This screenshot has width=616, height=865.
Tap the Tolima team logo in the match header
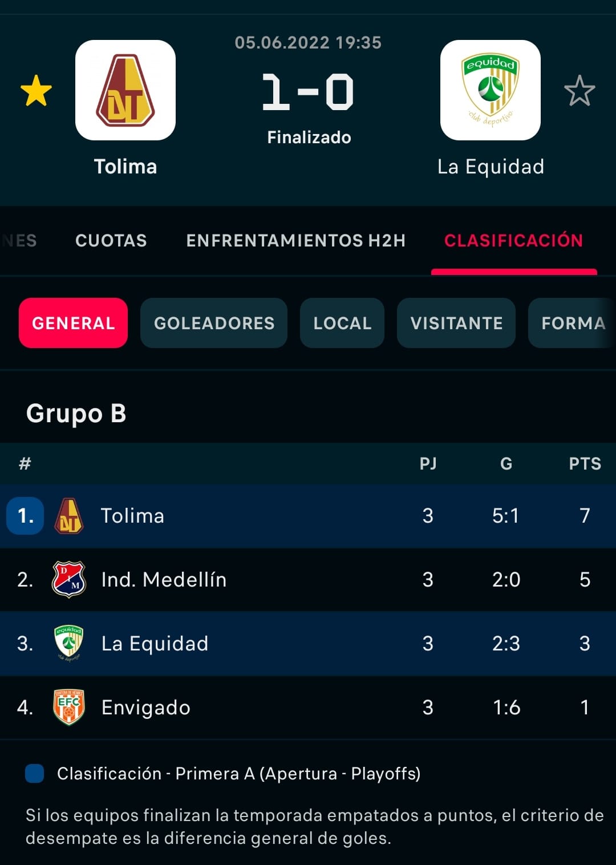click(125, 90)
